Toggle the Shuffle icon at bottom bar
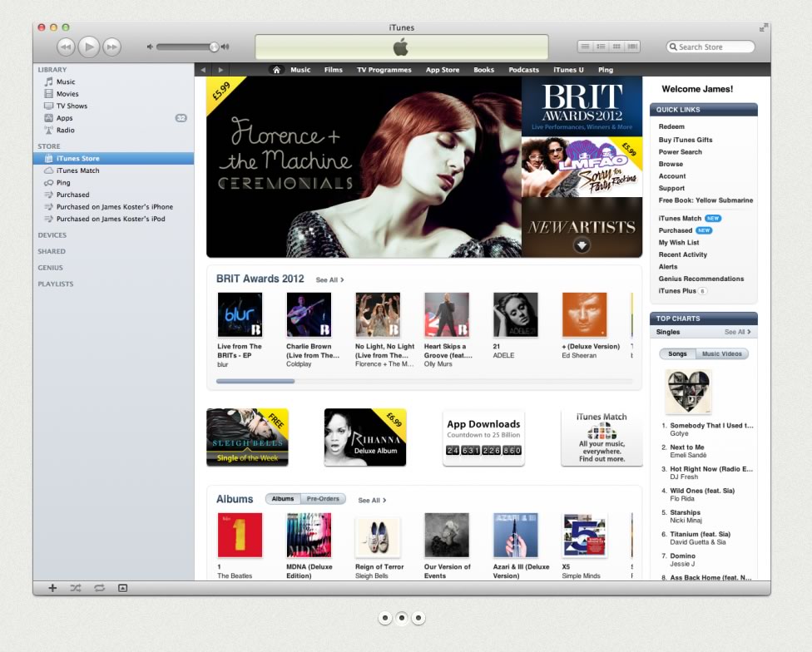 [x=76, y=588]
